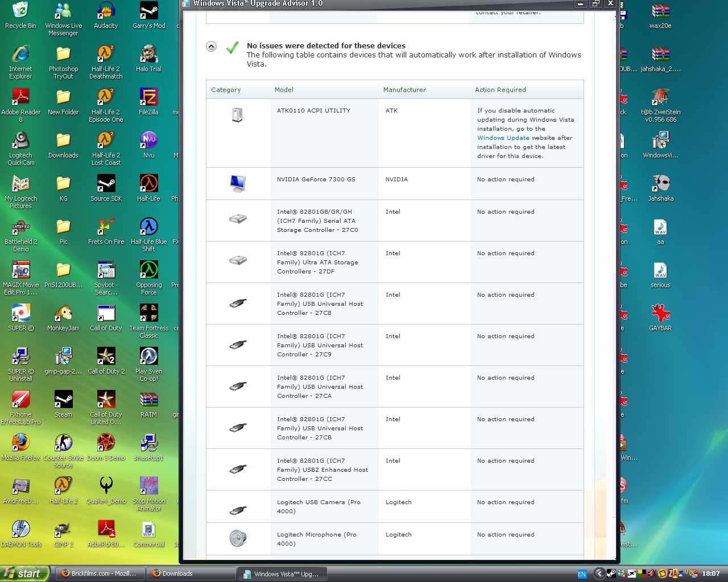Click the green checkmark status icon

click(232, 48)
